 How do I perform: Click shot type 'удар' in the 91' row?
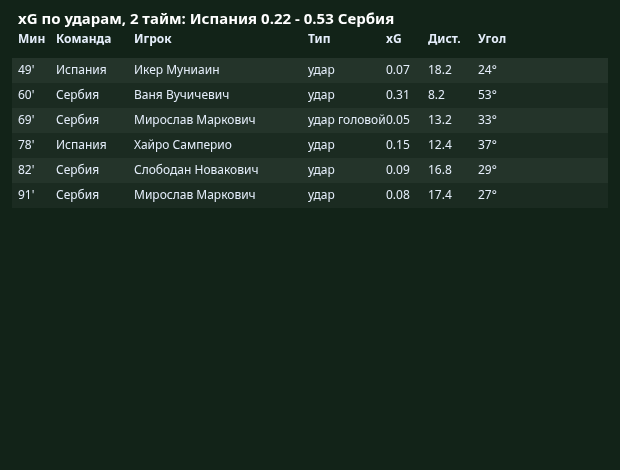pyautogui.click(x=321, y=195)
